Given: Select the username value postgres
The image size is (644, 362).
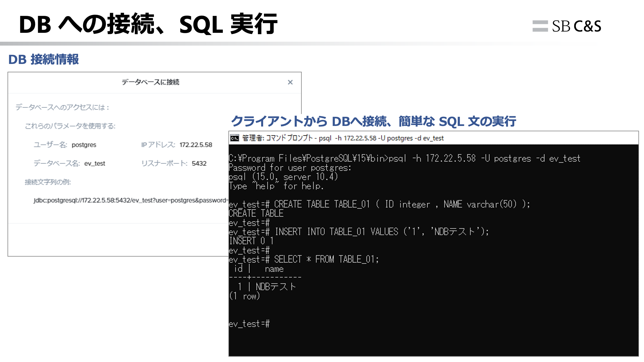Looking at the screenshot, I should pyautogui.click(x=84, y=145).
